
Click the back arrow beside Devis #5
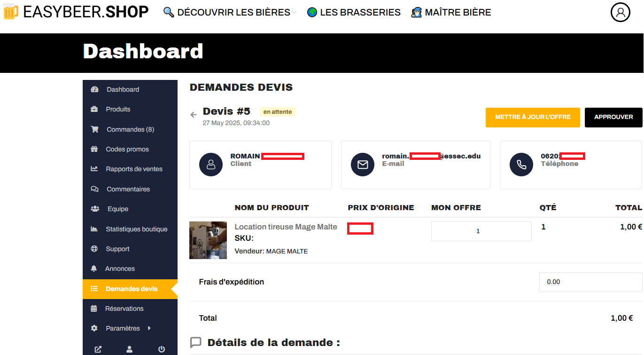(193, 115)
